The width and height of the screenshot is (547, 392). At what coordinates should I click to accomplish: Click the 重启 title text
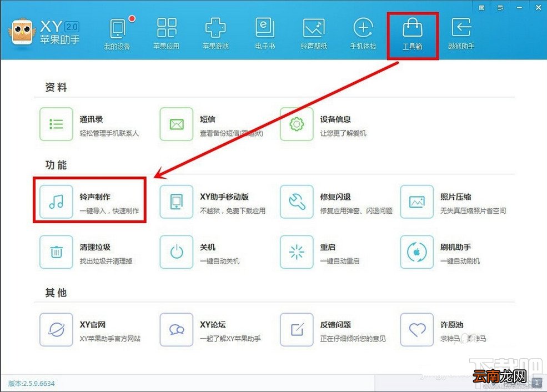(328, 247)
